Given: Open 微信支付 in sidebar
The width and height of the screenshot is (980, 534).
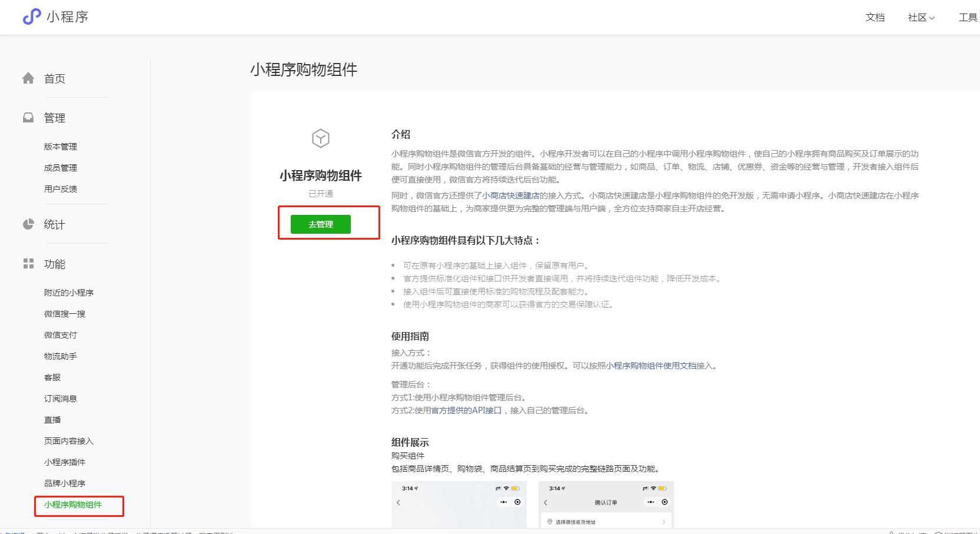Looking at the screenshot, I should coord(61,335).
